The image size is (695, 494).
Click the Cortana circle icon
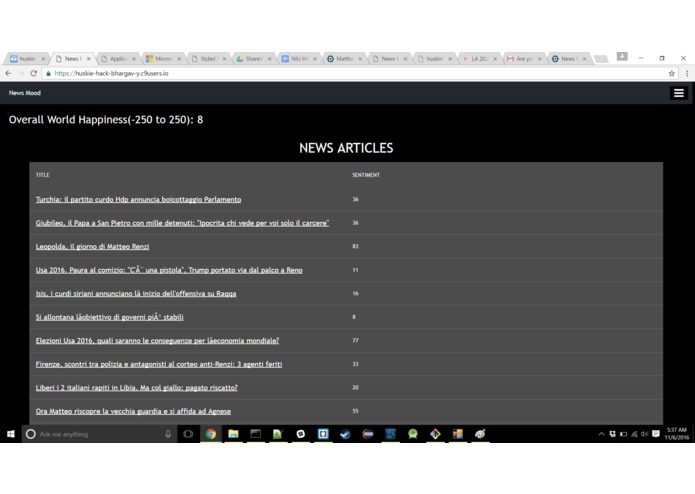(31, 434)
